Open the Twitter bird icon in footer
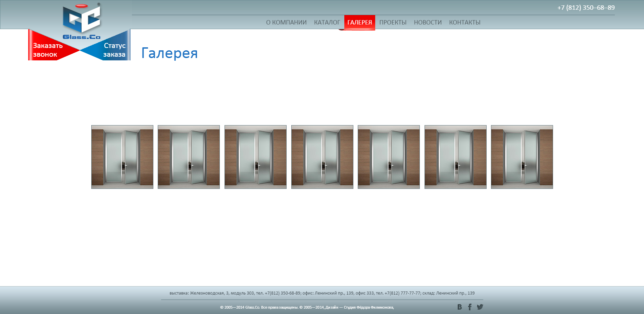The image size is (644, 314). [x=480, y=307]
